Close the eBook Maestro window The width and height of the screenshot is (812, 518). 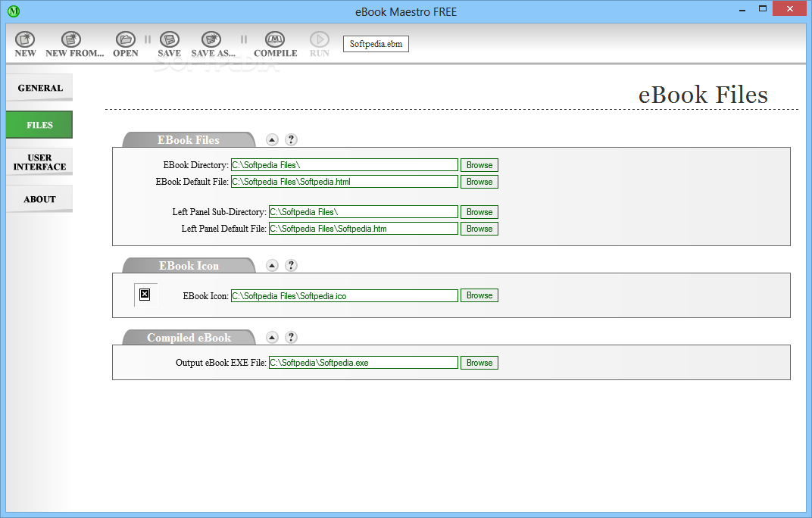tap(790, 9)
